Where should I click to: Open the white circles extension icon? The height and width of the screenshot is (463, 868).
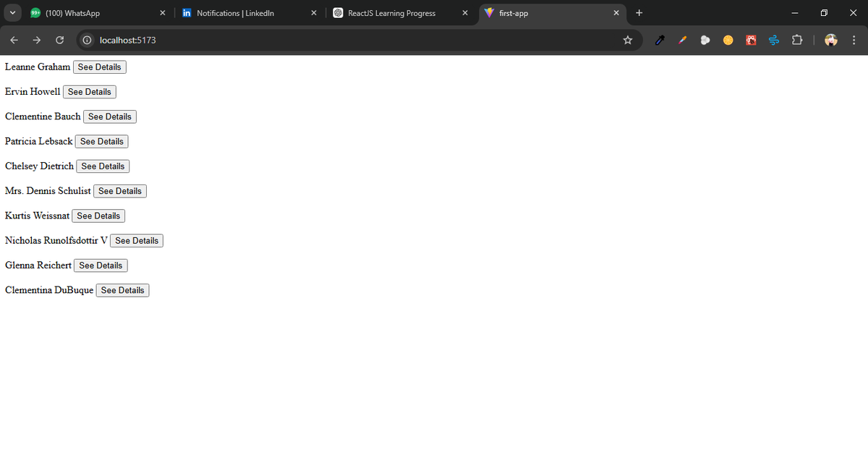[705, 40]
